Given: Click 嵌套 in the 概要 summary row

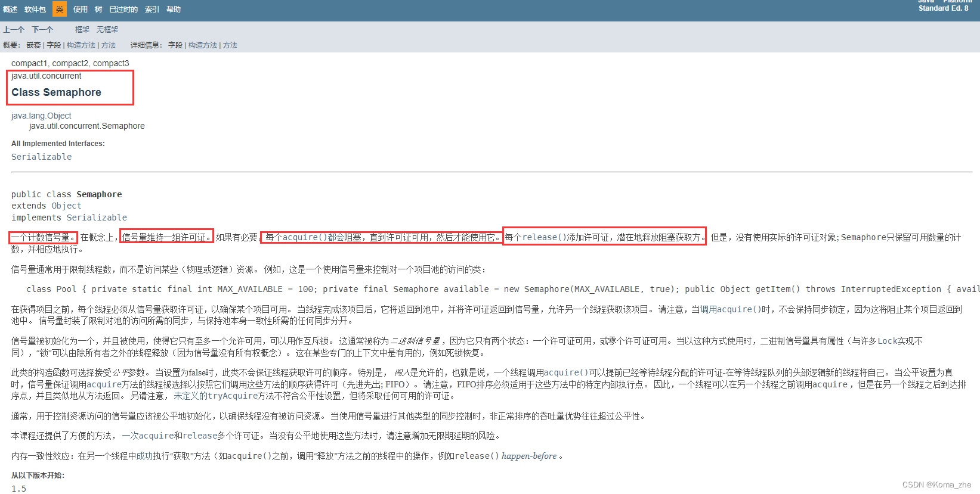Looking at the screenshot, I should (x=33, y=45).
